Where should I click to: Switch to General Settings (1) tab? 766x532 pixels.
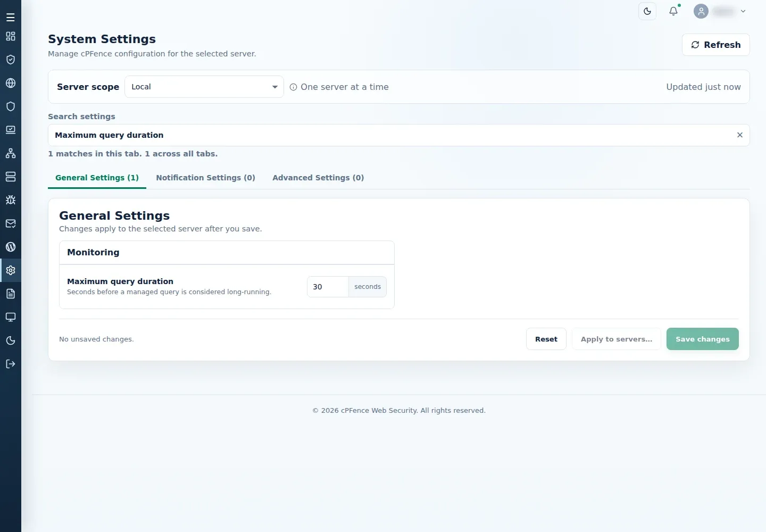(x=97, y=178)
